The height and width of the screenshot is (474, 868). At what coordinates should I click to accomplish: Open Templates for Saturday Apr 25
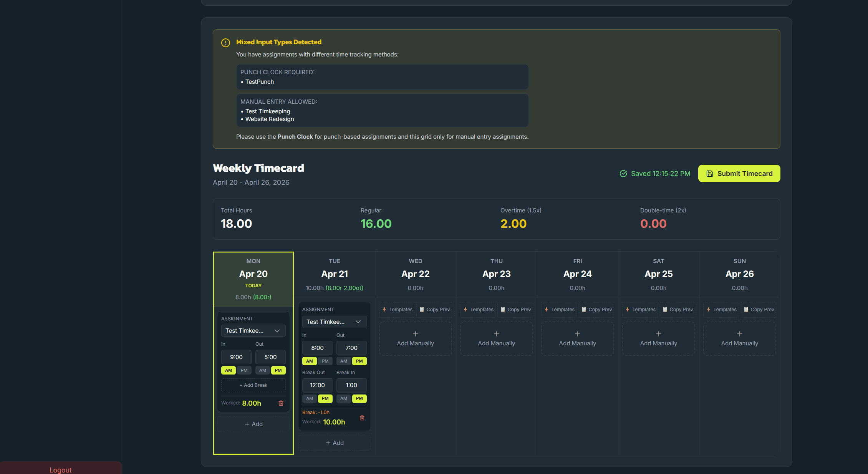pos(640,310)
